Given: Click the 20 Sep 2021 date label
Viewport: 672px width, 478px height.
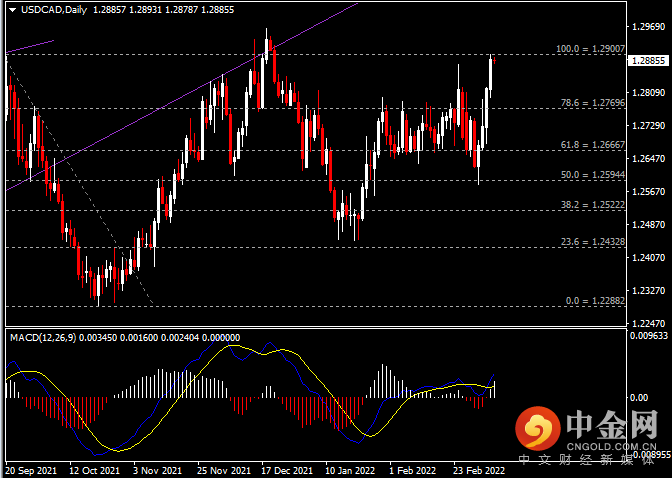Looking at the screenshot, I should pos(30,469).
